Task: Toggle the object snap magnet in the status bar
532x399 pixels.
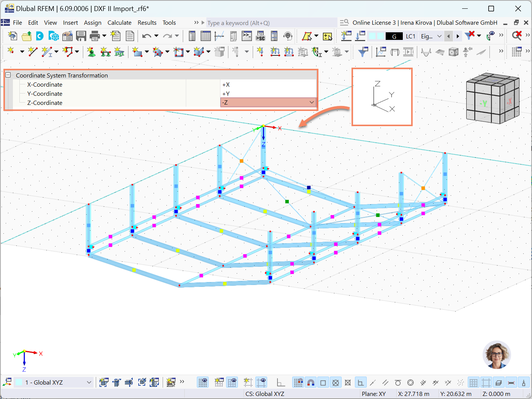Action: (x=310, y=382)
